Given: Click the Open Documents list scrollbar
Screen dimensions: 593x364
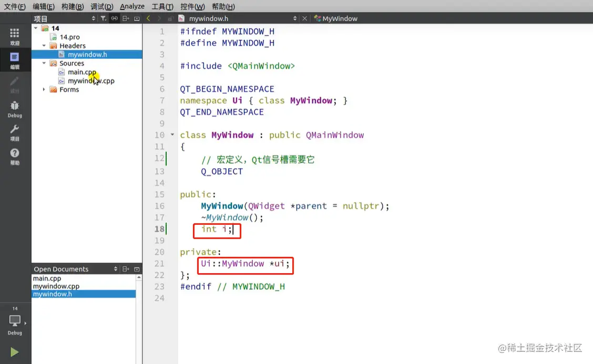Looking at the screenshot, I should (139, 319).
